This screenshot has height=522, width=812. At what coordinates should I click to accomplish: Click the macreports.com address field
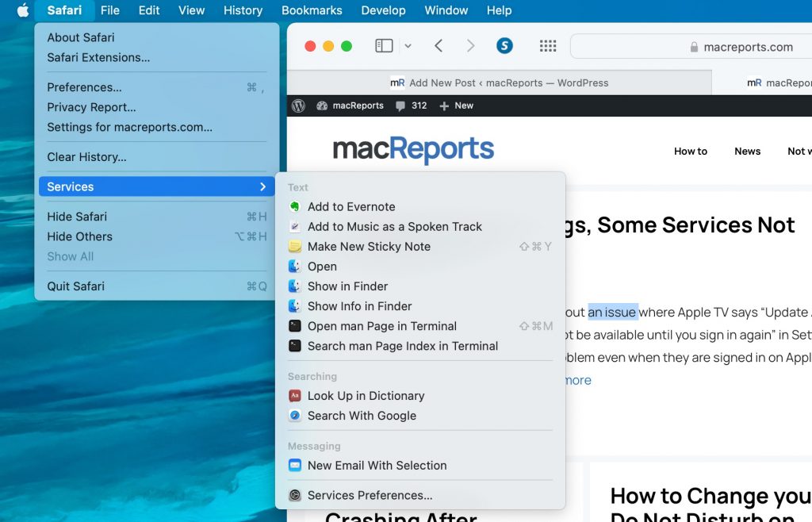point(691,47)
